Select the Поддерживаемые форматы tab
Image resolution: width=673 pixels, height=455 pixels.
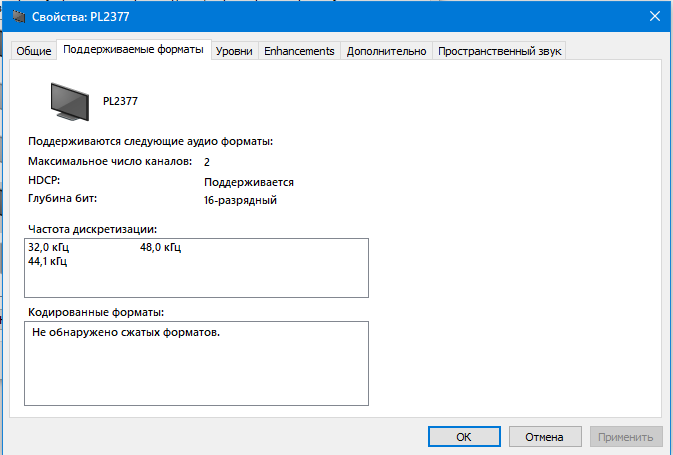pyautogui.click(x=133, y=50)
